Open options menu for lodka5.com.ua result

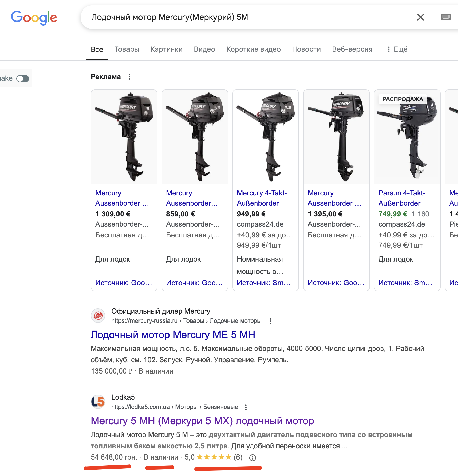click(x=246, y=407)
